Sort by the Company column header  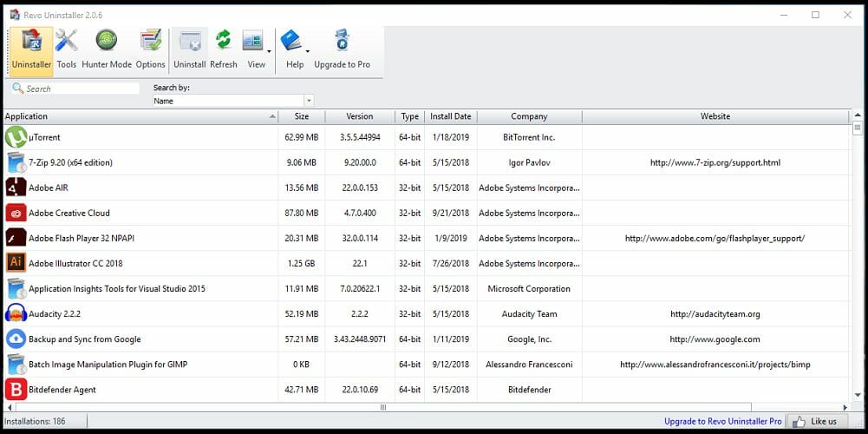(x=529, y=116)
